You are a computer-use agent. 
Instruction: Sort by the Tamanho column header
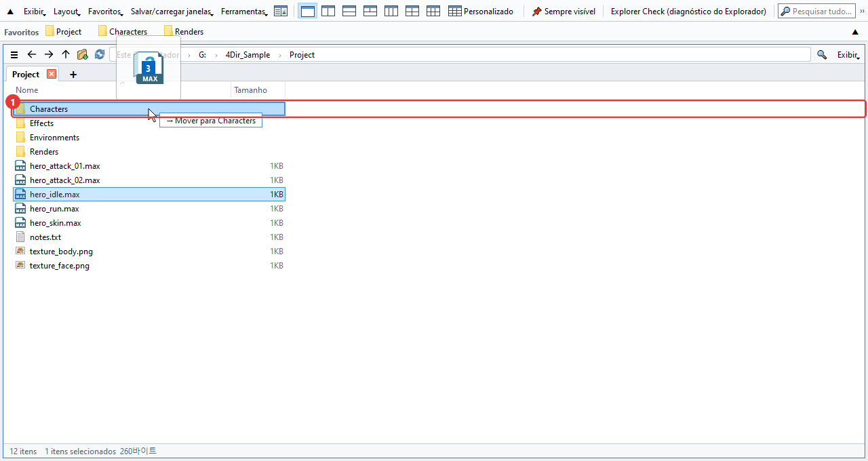pos(258,90)
